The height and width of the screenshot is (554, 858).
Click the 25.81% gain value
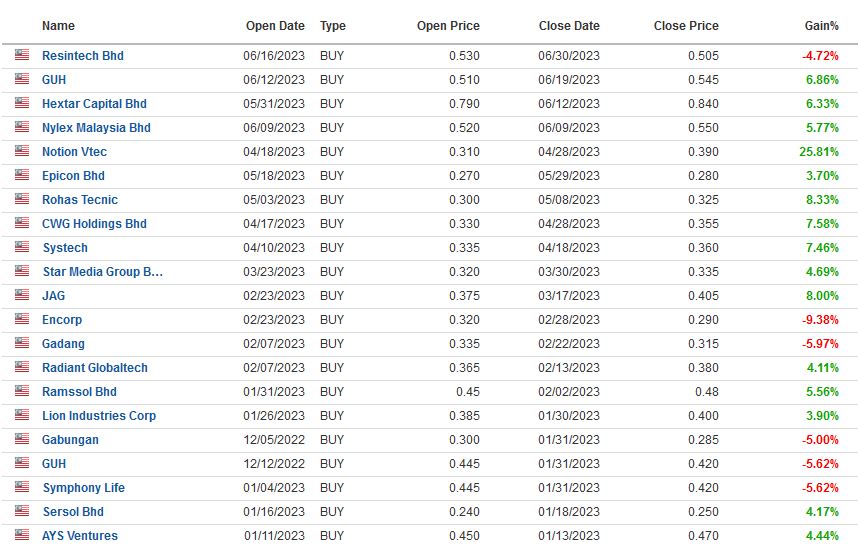[x=819, y=152]
